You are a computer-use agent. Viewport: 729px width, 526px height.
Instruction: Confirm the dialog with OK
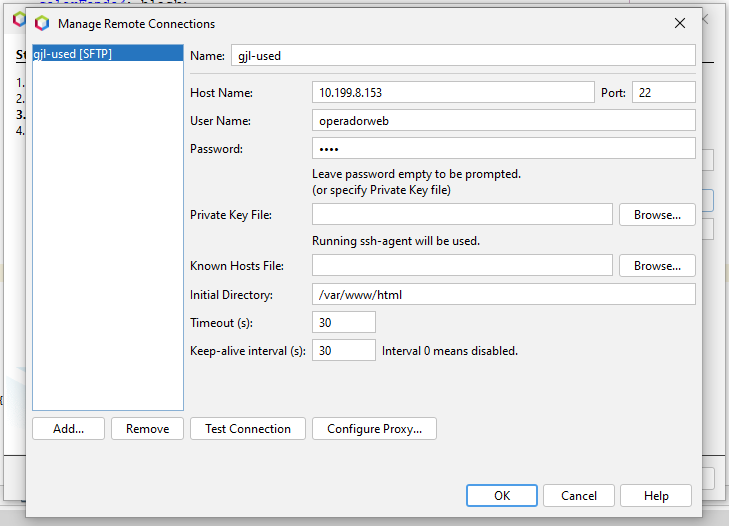coord(502,496)
